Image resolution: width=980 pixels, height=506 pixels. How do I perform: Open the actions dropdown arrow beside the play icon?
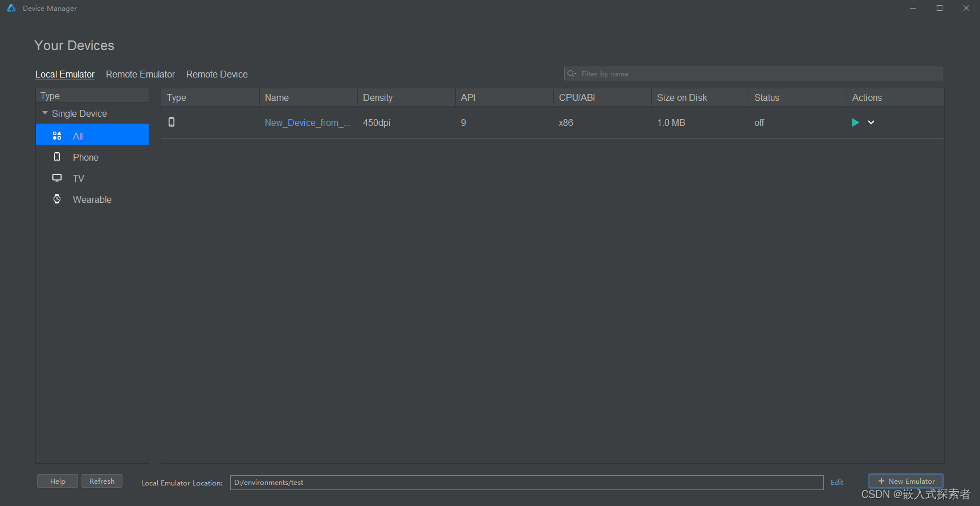coord(871,123)
